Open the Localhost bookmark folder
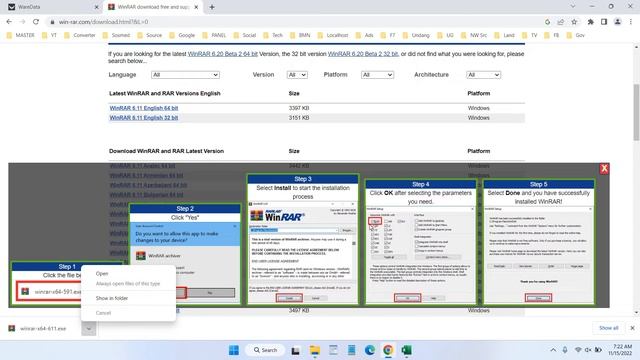This screenshot has width=640, height=360. pos(333,35)
